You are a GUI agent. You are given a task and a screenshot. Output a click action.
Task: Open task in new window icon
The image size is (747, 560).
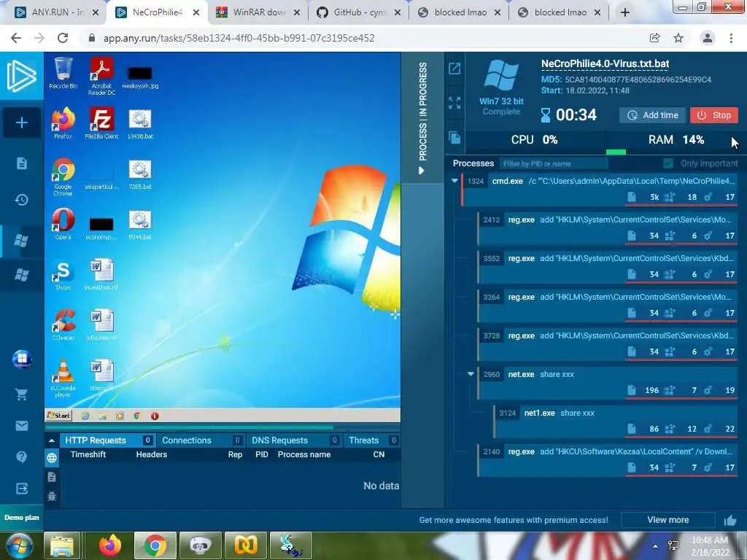tap(454, 69)
